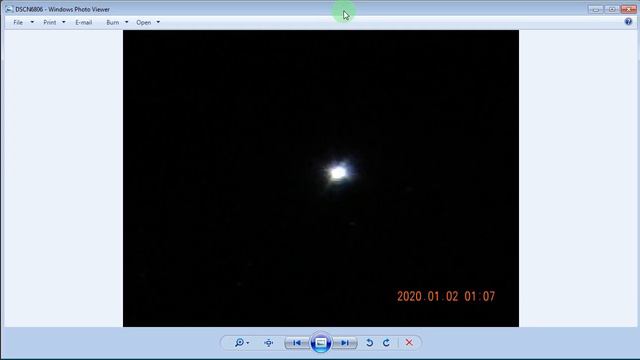Open the File menu
The width and height of the screenshot is (640, 360).
tap(18, 22)
